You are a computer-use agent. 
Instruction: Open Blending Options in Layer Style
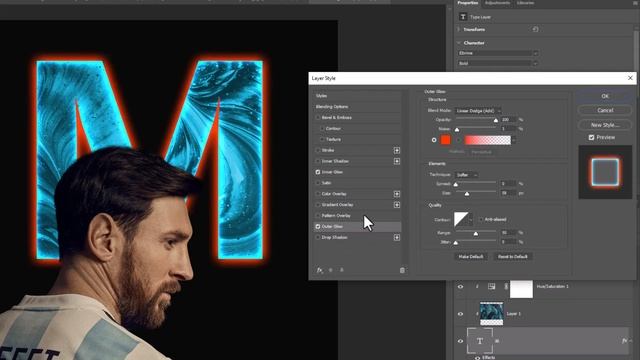point(358,107)
